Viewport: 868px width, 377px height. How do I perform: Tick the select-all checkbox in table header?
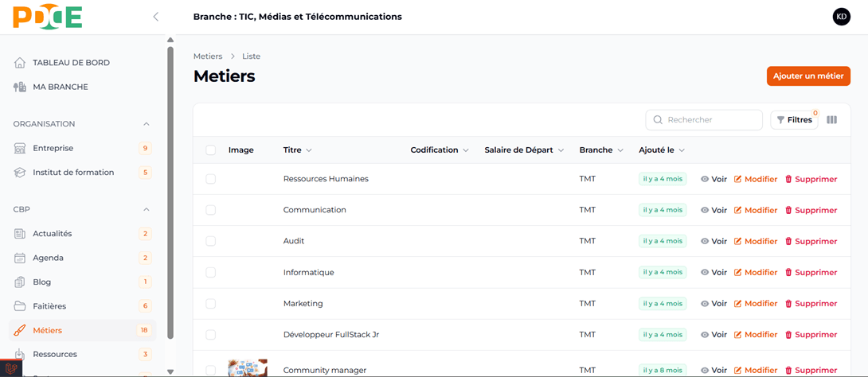210,150
